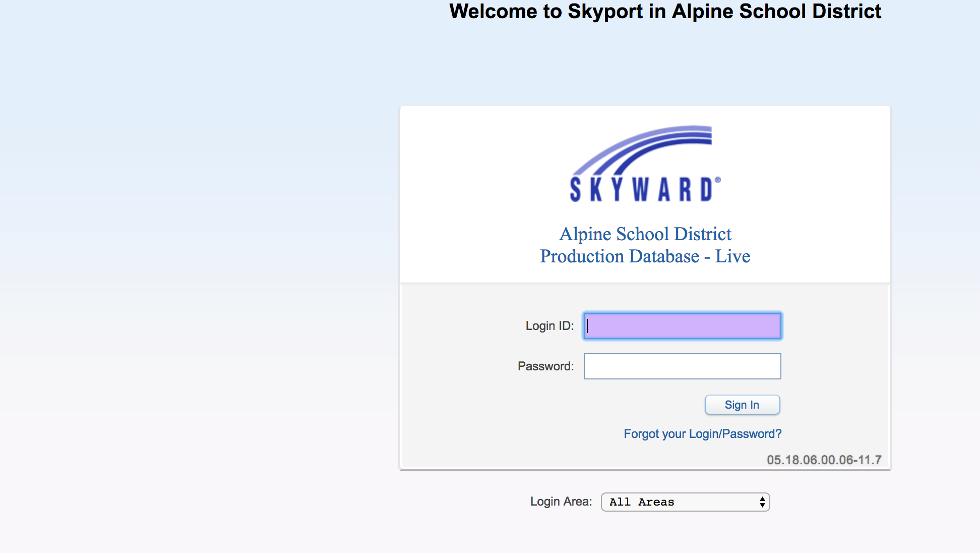
Task: Click the 'Login ID:' label
Action: click(x=549, y=326)
